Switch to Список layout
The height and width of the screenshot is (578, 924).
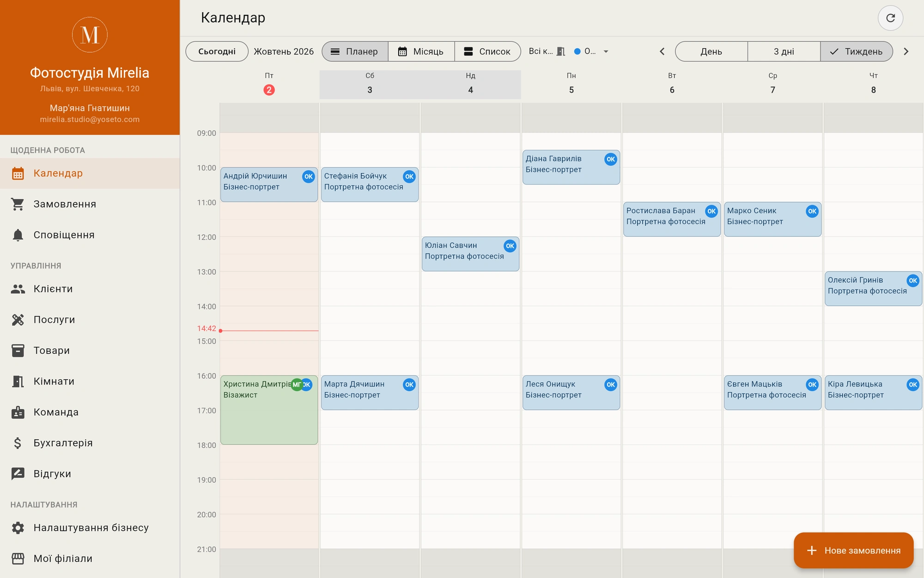point(488,51)
